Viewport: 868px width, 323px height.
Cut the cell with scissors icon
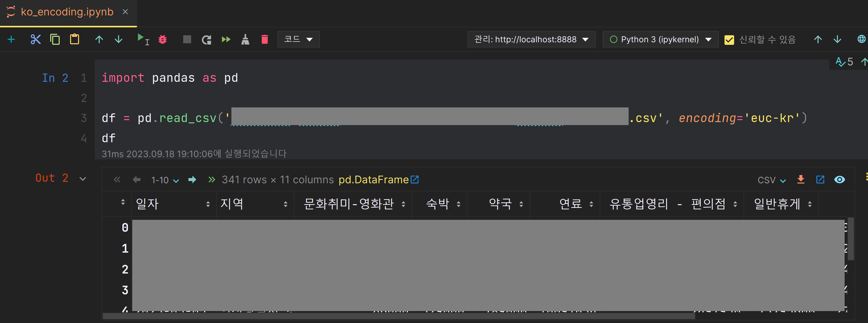click(35, 40)
